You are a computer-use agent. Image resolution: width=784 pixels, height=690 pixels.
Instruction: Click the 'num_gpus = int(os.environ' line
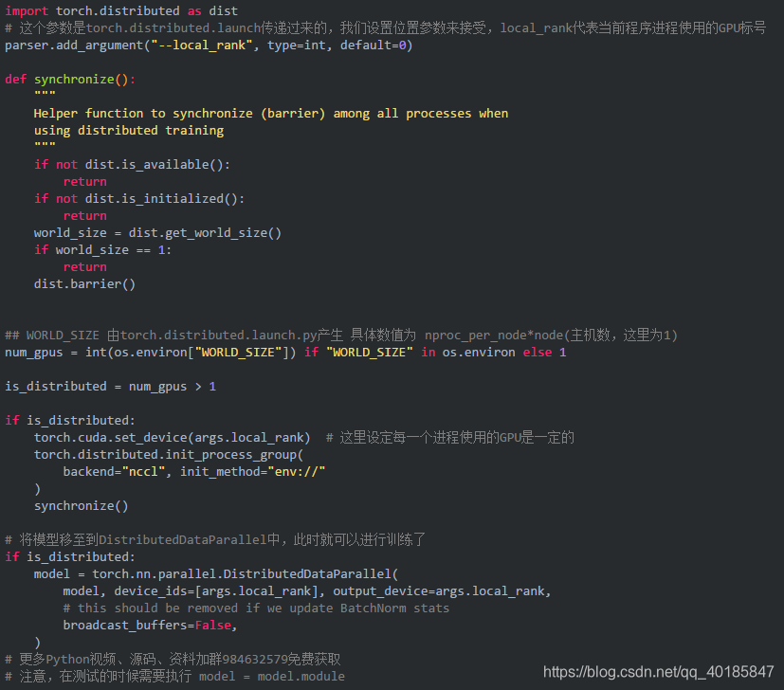(285, 353)
